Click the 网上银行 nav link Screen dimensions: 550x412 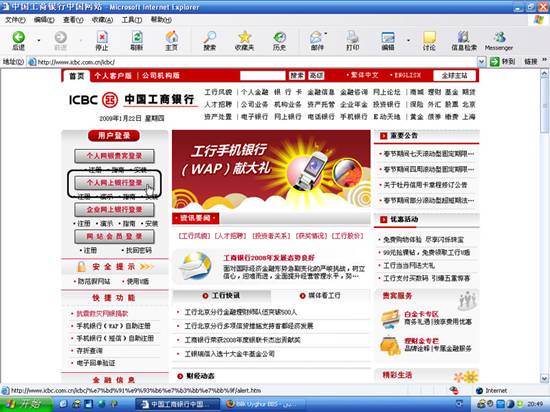click(288, 116)
